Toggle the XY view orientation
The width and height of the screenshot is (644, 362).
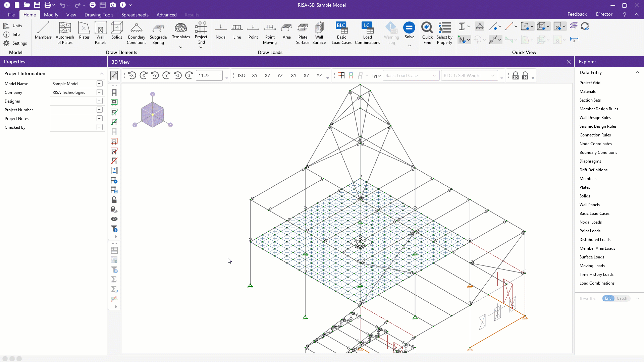coord(255,75)
